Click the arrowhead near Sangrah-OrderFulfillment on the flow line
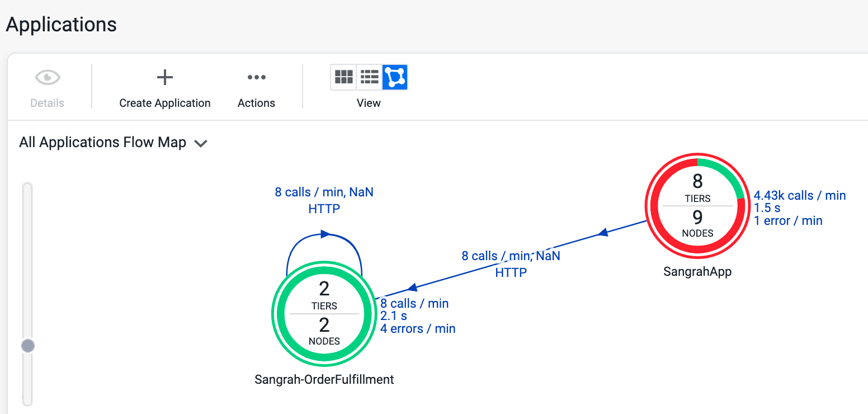 click(x=412, y=288)
